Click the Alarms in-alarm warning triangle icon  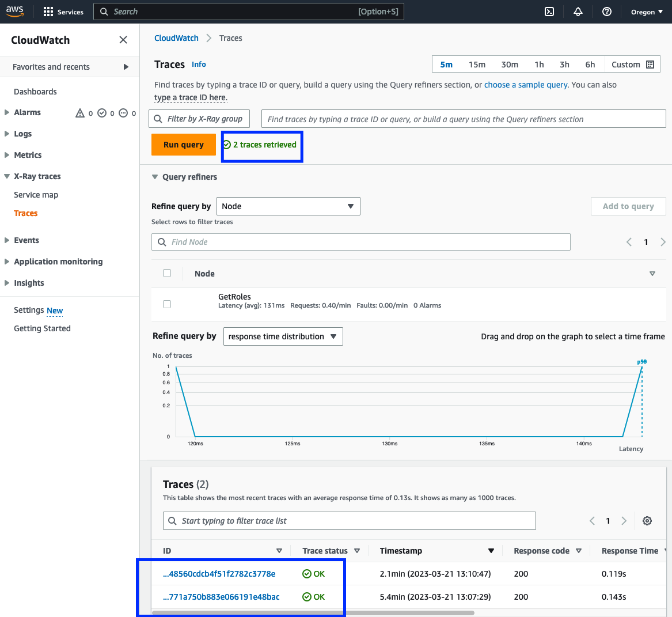click(80, 113)
